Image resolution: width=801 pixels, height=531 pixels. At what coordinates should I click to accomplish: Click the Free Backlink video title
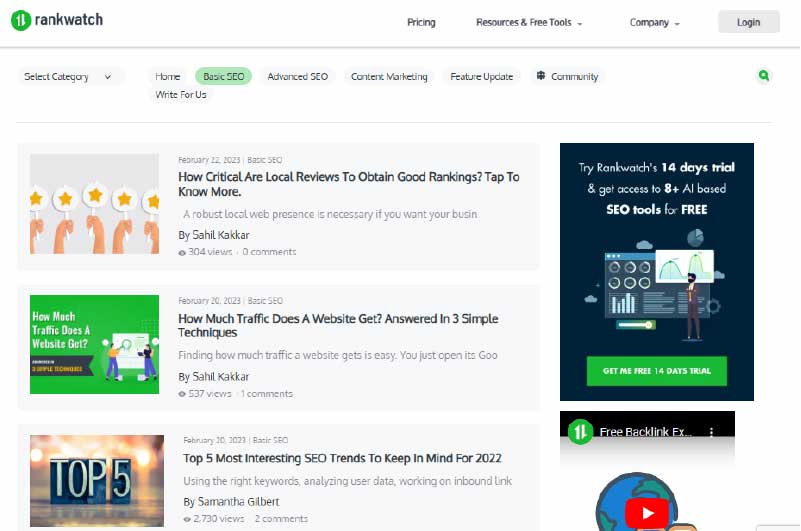coord(646,432)
